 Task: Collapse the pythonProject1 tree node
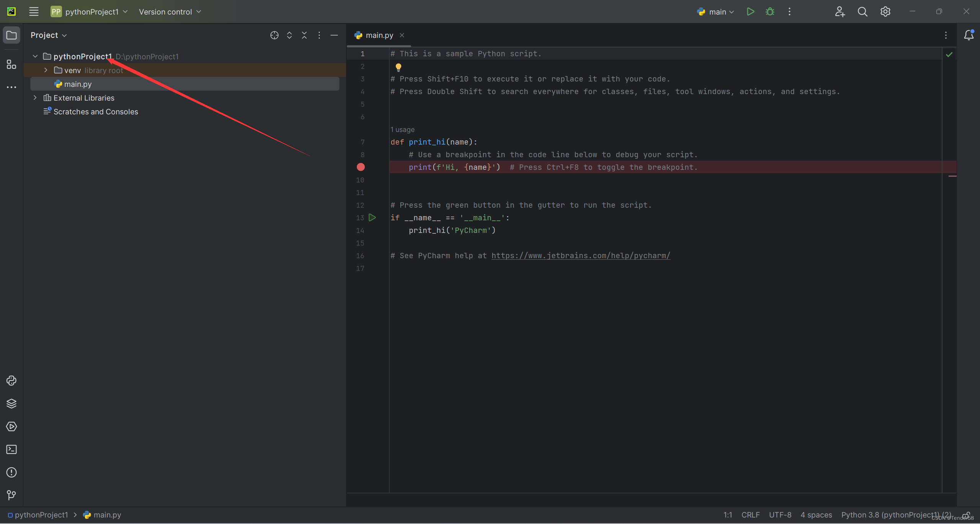pos(35,56)
